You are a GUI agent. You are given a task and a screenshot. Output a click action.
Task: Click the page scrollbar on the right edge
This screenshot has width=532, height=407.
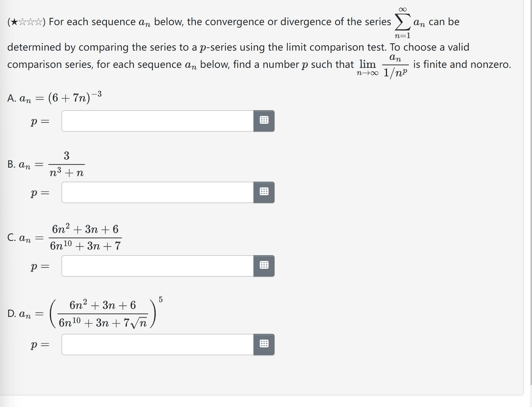529,144
